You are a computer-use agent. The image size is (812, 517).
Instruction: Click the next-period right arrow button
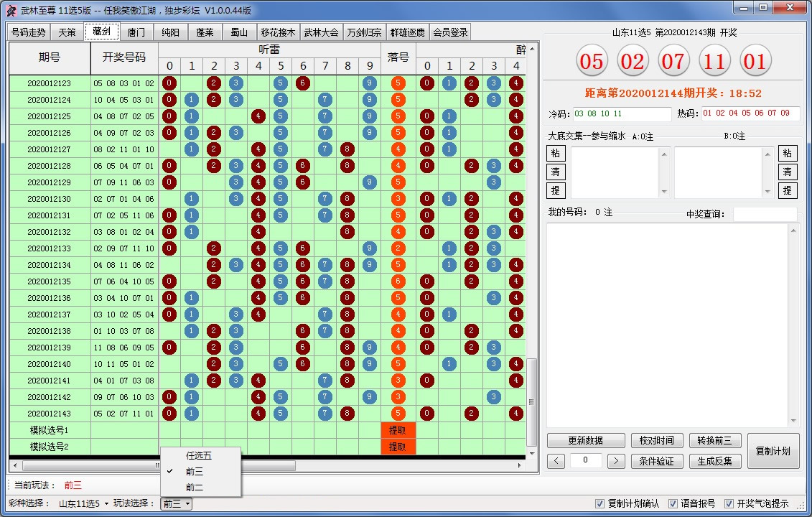(x=616, y=461)
